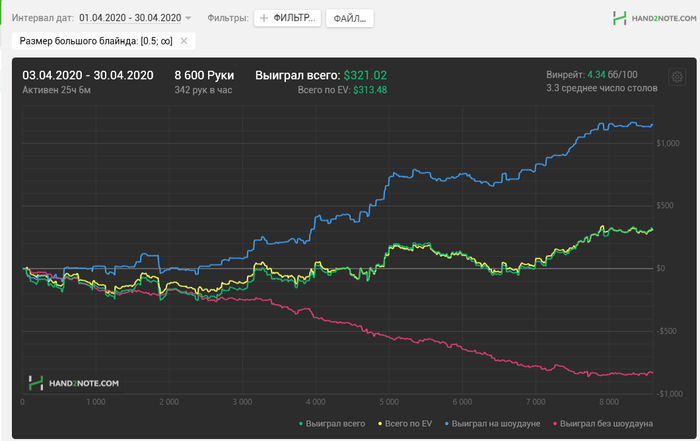Click the date range 01.04.2020 - 30.04.2020
700x441 pixels.
pos(130,18)
